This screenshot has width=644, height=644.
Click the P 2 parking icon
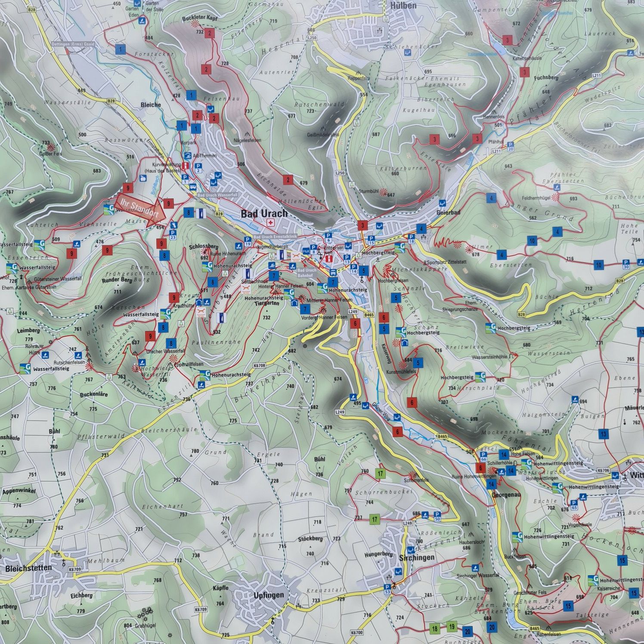pyautogui.click(x=198, y=168)
